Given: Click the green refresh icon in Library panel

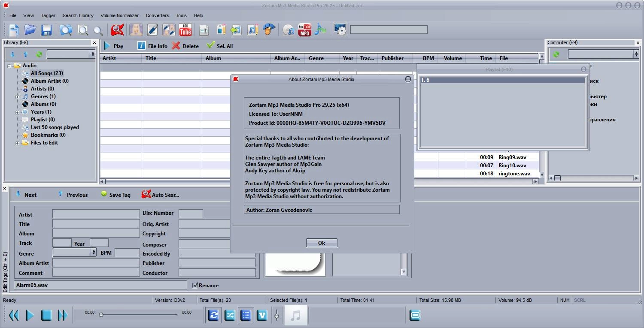Looking at the screenshot, I should coord(39,54).
